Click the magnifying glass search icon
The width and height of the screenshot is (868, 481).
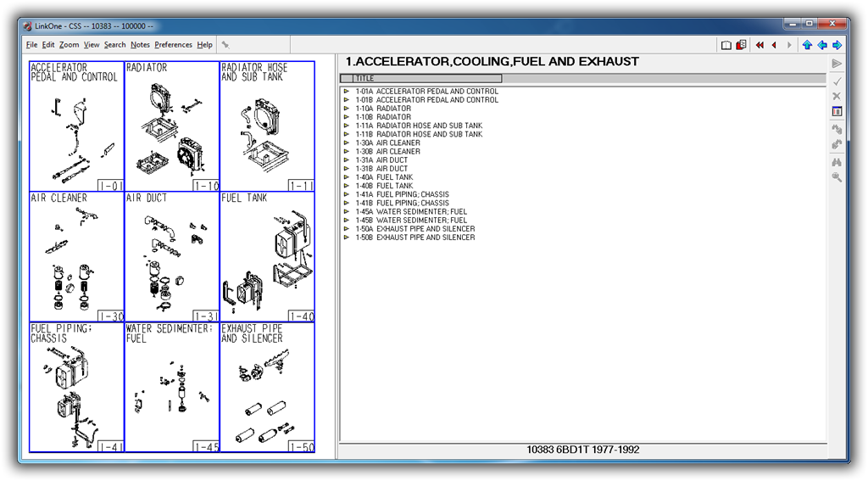(x=837, y=177)
